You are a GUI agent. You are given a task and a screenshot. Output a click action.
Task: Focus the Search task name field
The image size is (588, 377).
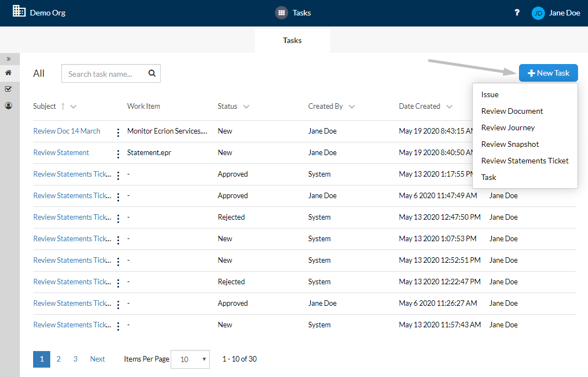click(111, 73)
